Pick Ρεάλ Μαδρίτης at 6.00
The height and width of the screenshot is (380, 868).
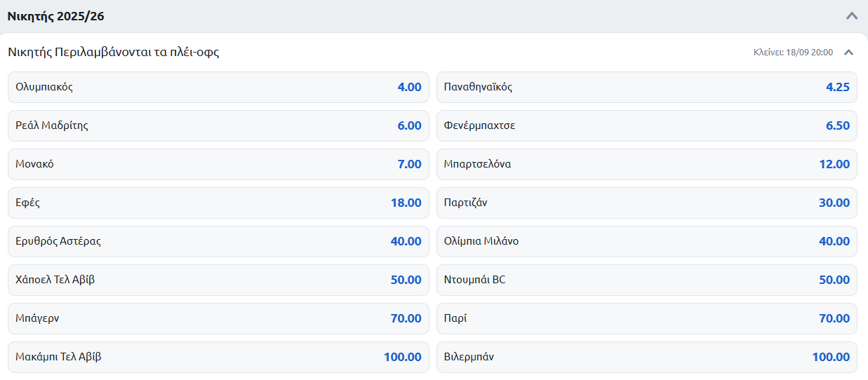218,125
